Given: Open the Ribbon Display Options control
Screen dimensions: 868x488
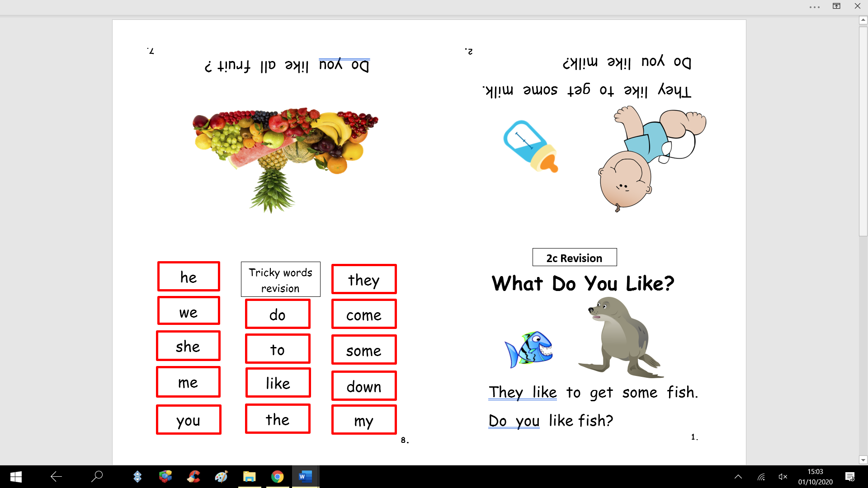Looking at the screenshot, I should point(836,6).
